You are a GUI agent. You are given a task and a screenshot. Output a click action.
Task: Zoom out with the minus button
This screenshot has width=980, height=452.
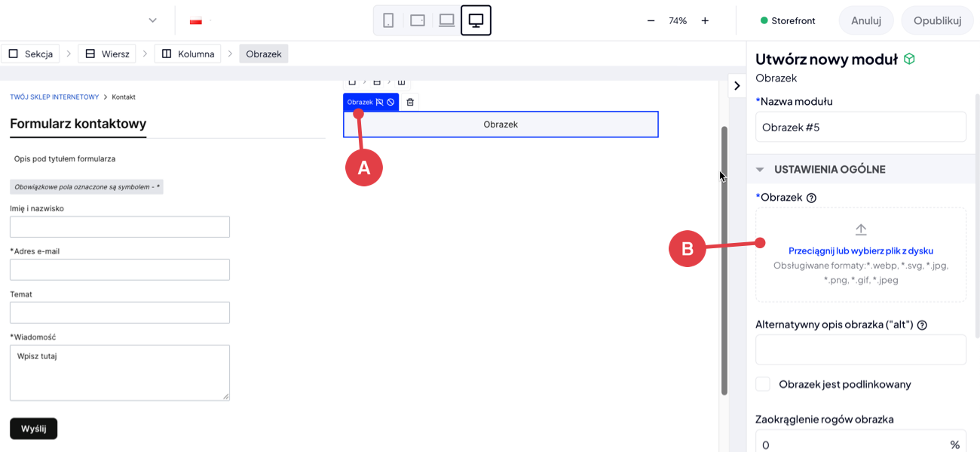(x=651, y=20)
